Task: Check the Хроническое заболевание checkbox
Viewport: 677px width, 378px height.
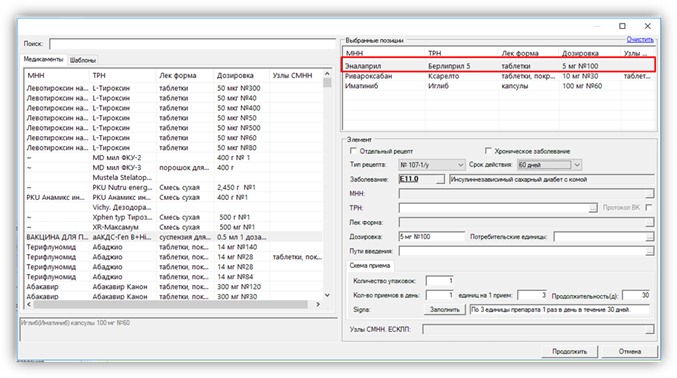Action: coord(488,151)
